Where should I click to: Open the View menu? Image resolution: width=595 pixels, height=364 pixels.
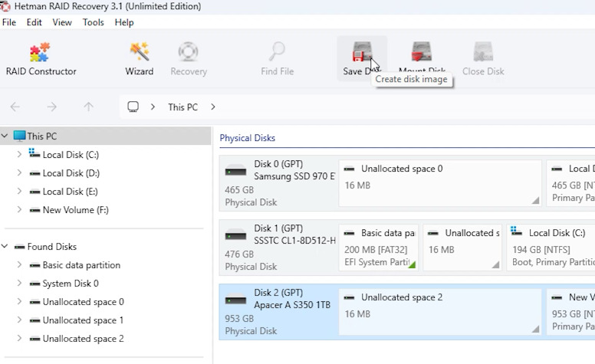62,22
